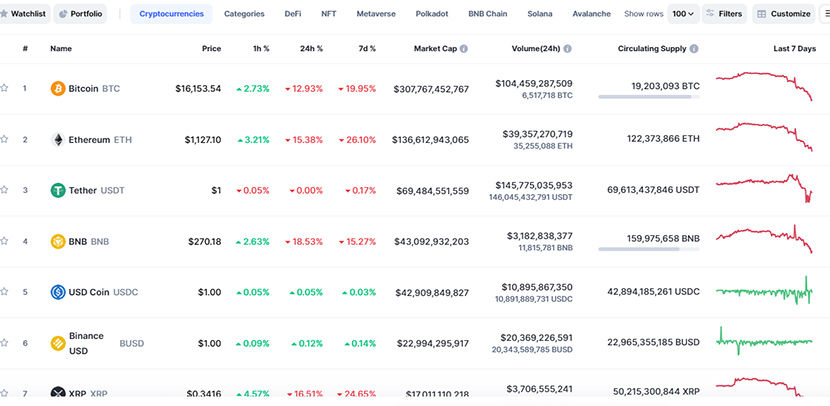Image resolution: width=830 pixels, height=406 pixels.
Task: Sort by the 24h % column
Action: click(311, 49)
